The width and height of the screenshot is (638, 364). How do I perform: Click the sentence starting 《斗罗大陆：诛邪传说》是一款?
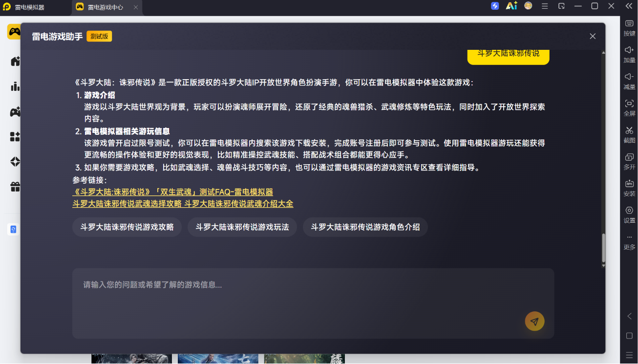pyautogui.click(x=273, y=83)
